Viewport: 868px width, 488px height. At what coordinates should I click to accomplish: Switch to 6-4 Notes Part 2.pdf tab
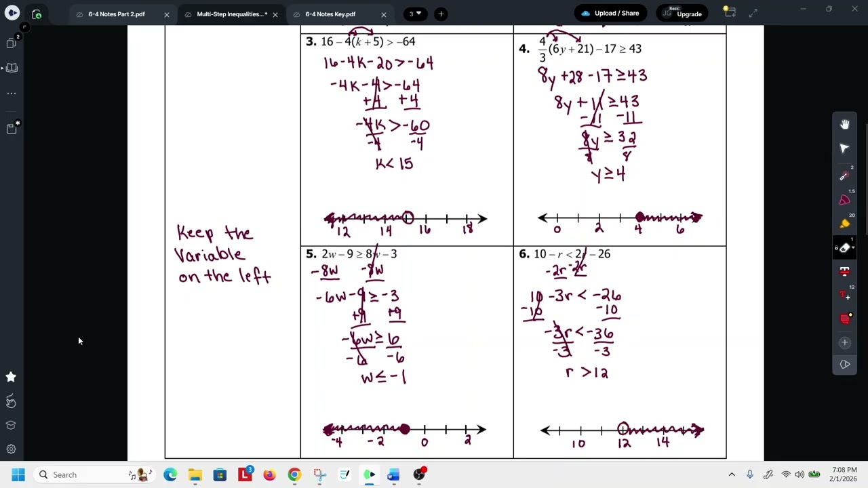pos(116,14)
